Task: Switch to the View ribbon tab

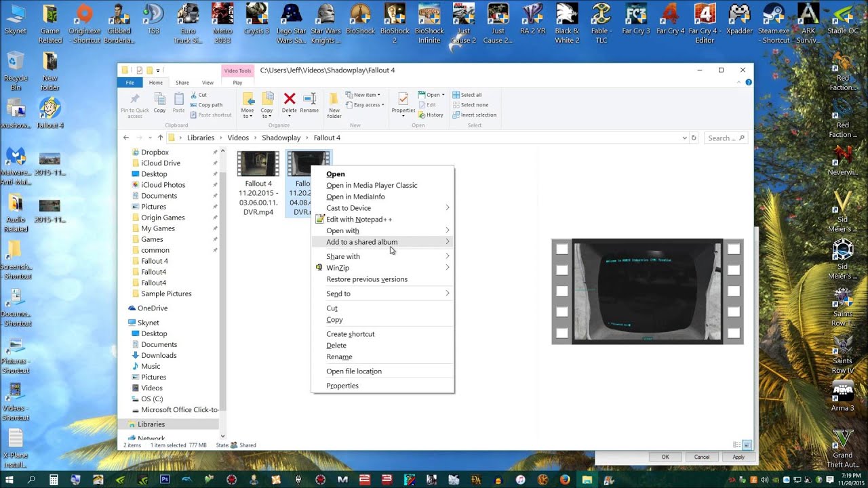Action: point(208,83)
